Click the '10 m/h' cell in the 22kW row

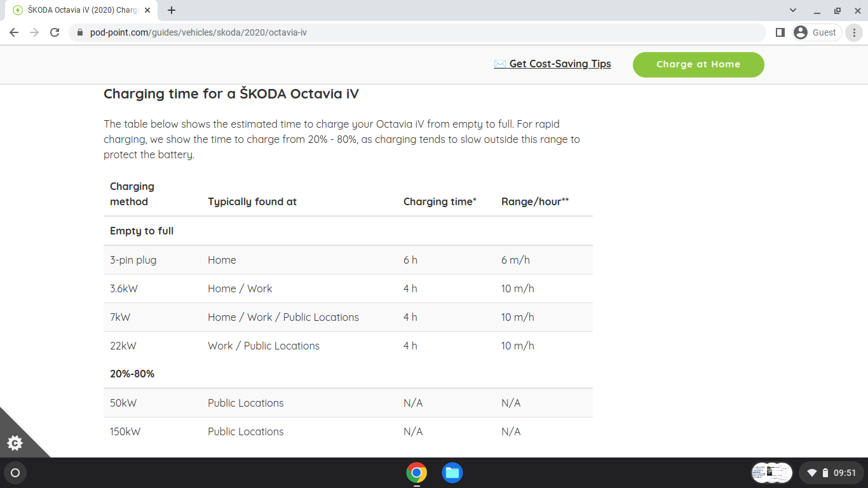518,346
